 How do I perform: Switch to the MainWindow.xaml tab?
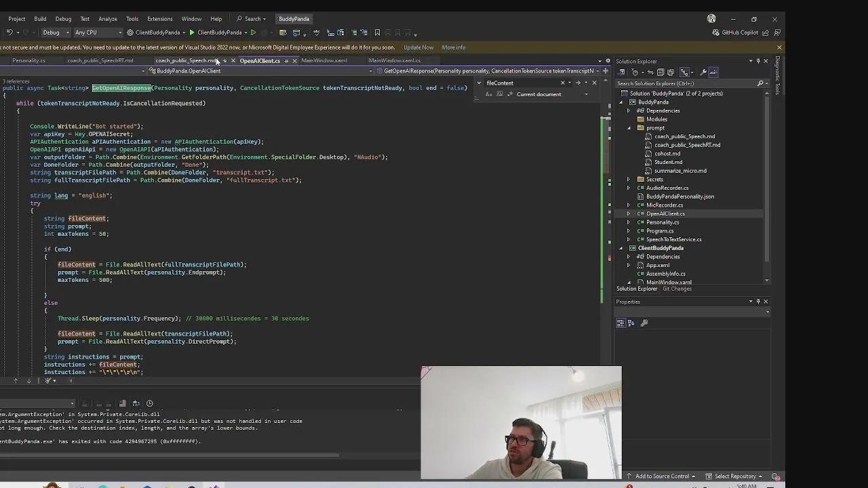(x=324, y=61)
